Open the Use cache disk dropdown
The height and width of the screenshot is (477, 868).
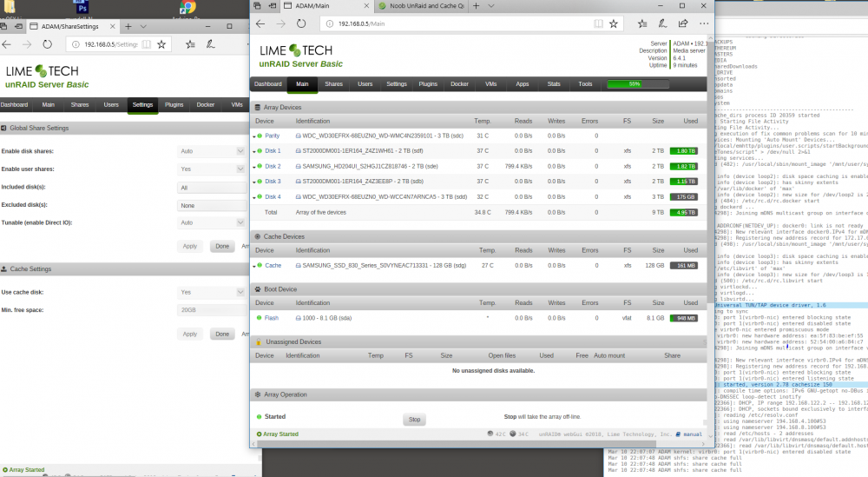tap(212, 292)
